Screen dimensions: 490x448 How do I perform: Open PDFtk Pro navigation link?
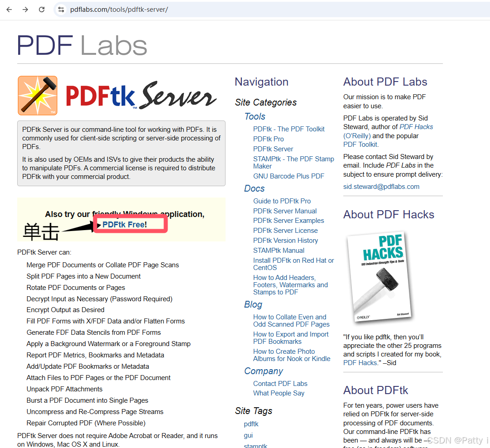(x=269, y=139)
